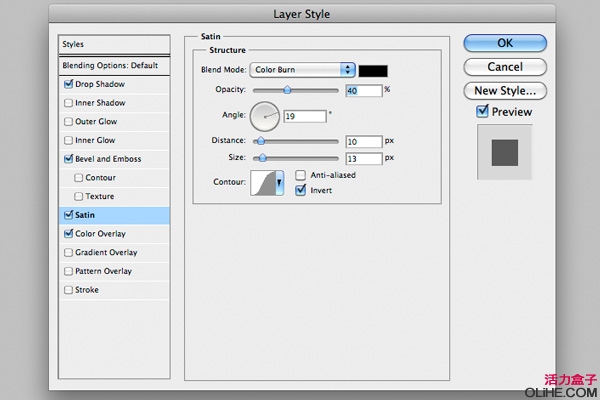Screen dimensions: 600x400
Task: Enable the Contour sub-option checkbox
Action: pos(78,178)
